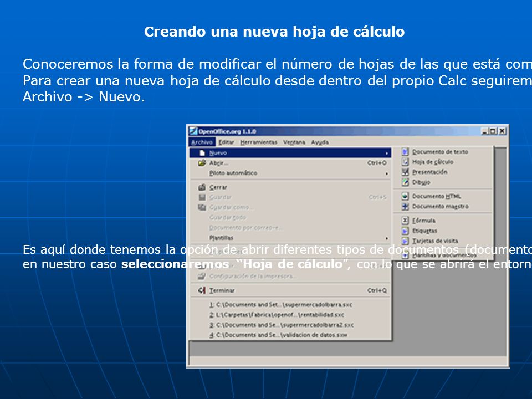Screen dimensions: 532x399
Task: Expand the Plantillas submenu arrow
Action: pos(386,238)
